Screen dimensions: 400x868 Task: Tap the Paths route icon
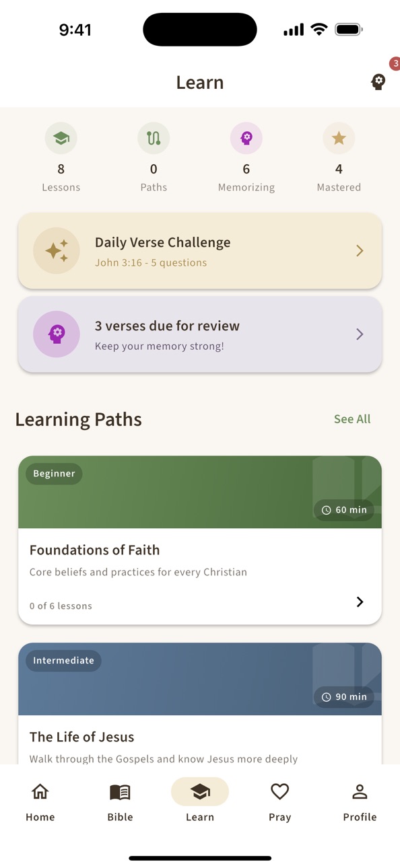click(x=154, y=138)
